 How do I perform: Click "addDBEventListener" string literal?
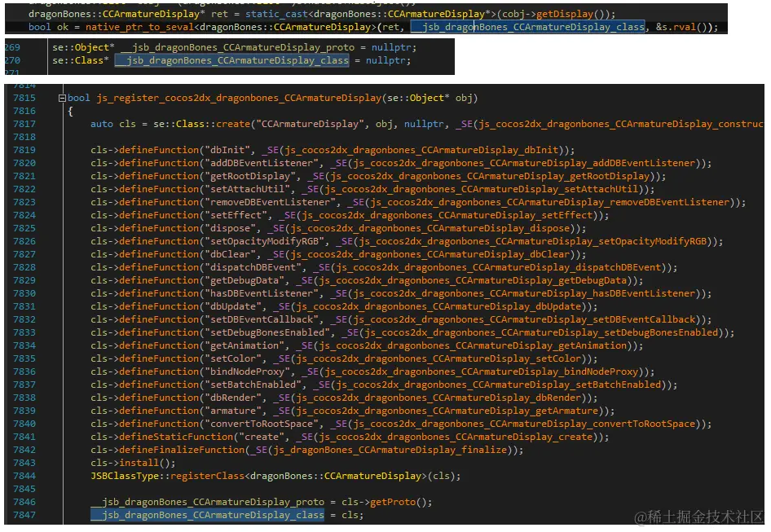[x=262, y=163]
